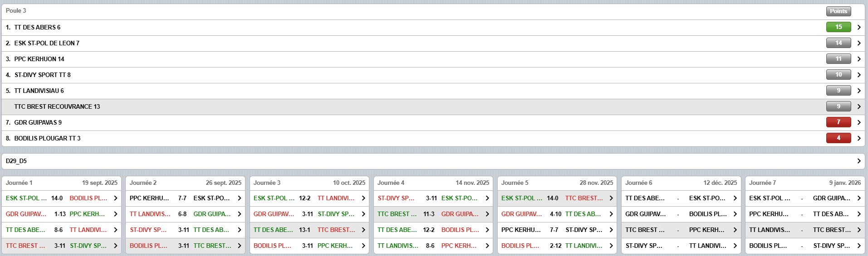Open chevron arrow on ESK ST-POL DE LEON 7 row
This screenshot has width=868, height=256.
tap(859, 43)
